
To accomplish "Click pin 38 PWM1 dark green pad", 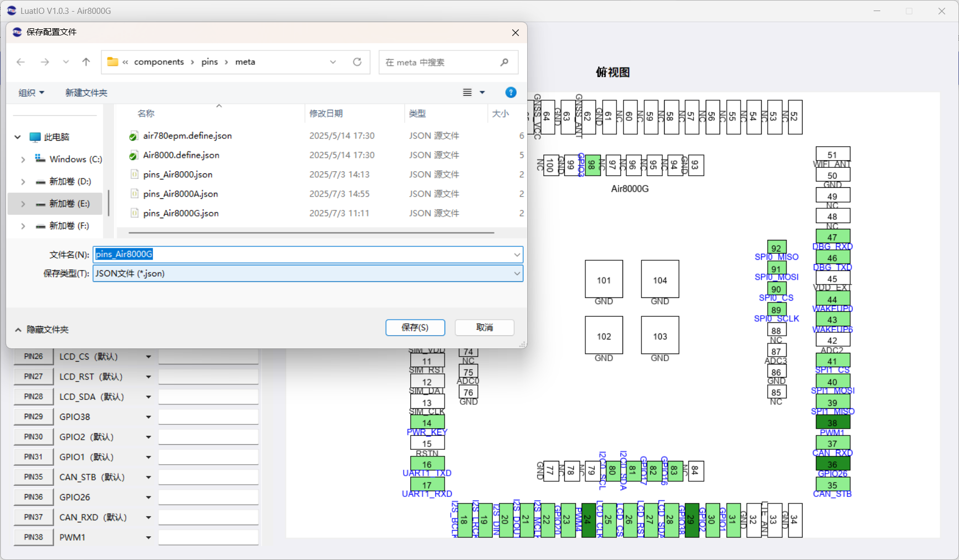I will coord(833,422).
